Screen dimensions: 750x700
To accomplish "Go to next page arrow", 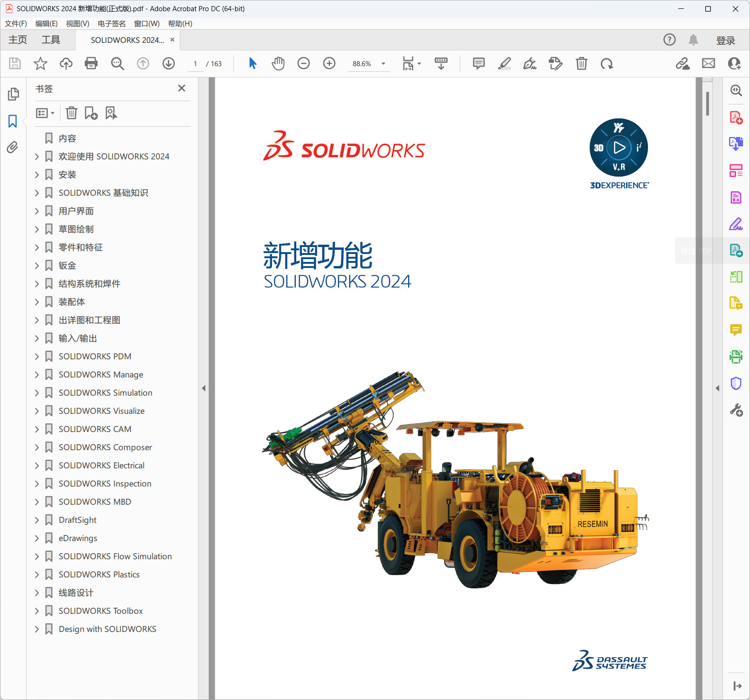I will click(169, 63).
